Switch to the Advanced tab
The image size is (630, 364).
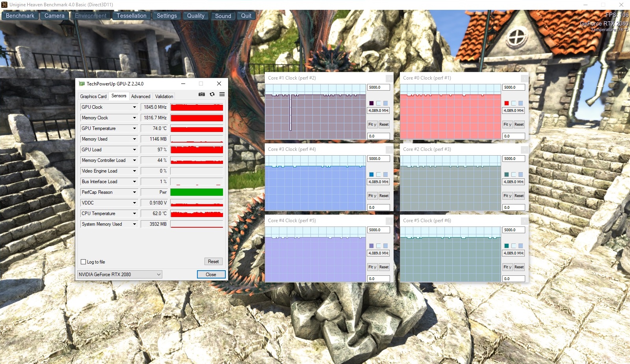coord(141,97)
